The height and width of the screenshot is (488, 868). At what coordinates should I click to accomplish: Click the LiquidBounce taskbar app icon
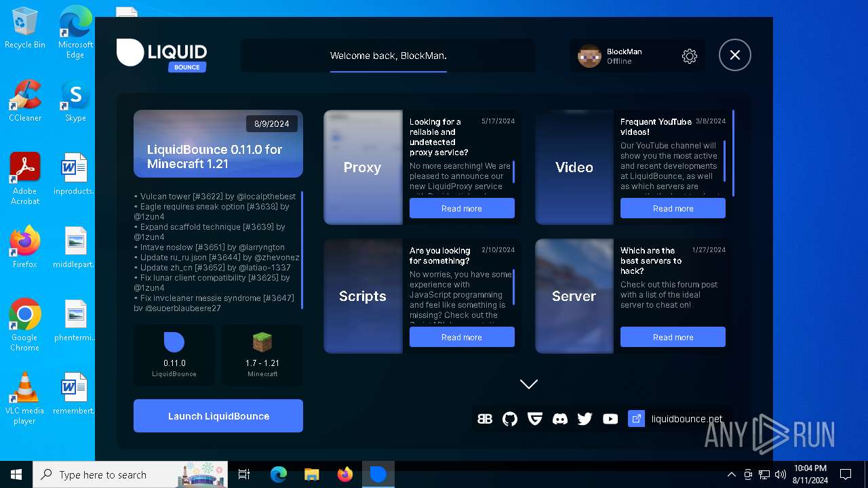click(x=378, y=474)
